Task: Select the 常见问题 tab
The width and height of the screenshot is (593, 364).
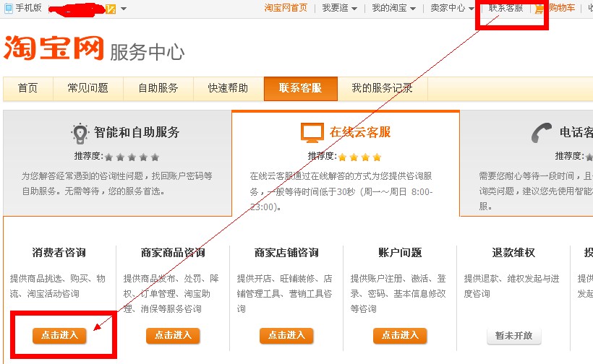Action: 88,88
